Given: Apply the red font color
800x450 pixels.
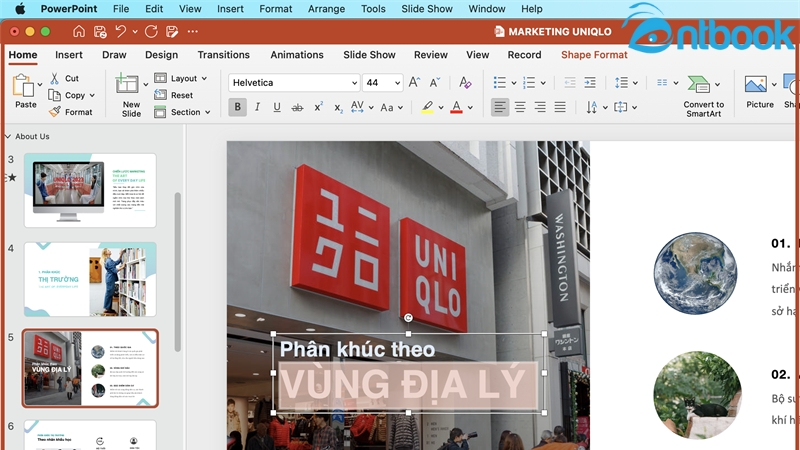Looking at the screenshot, I should click(x=457, y=107).
